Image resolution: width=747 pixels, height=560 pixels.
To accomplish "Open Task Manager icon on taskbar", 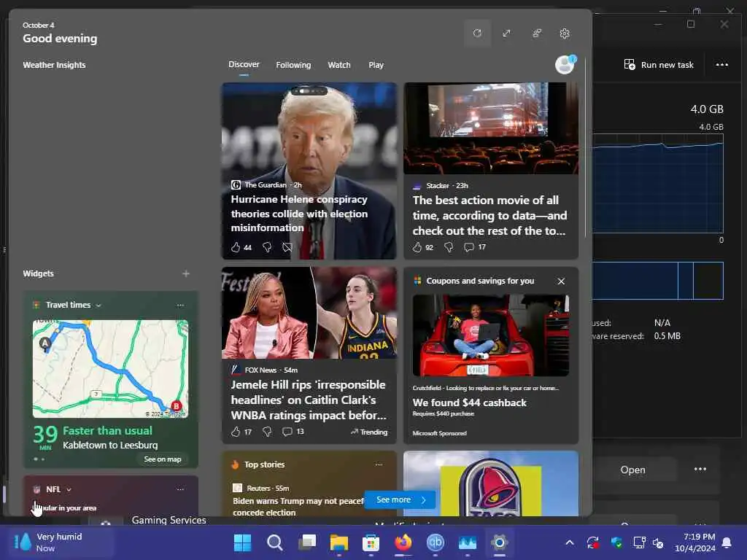I will pyautogui.click(x=468, y=542).
